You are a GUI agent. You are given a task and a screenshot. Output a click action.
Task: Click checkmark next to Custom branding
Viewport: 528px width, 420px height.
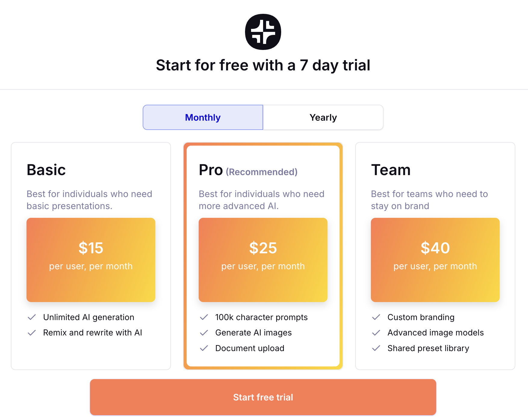pyautogui.click(x=376, y=317)
